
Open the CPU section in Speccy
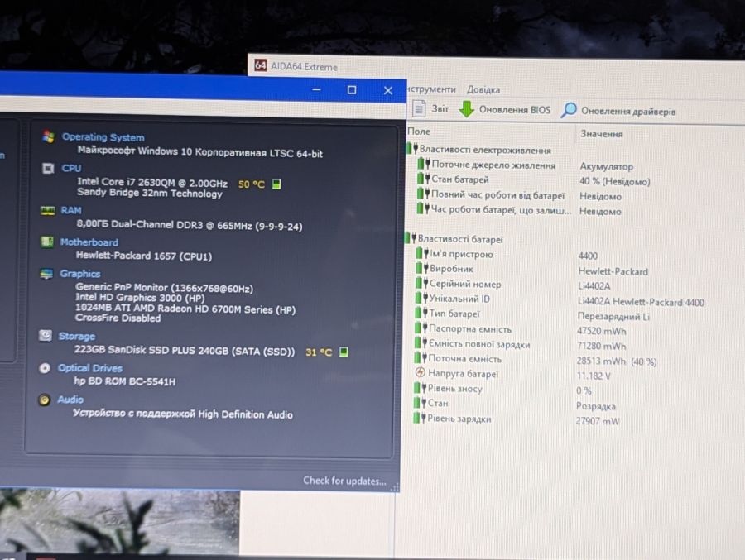71,168
